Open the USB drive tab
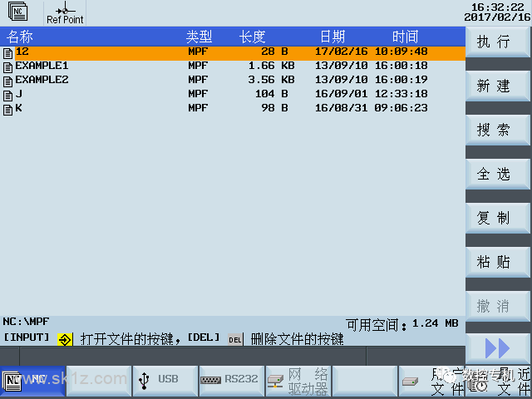The height and width of the screenshot is (399, 532). (x=165, y=381)
